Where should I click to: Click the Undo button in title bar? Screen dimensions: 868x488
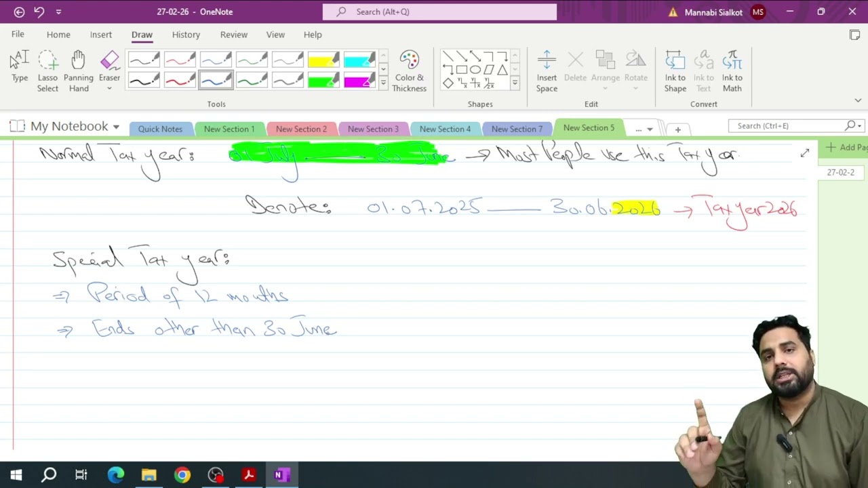[x=39, y=12]
